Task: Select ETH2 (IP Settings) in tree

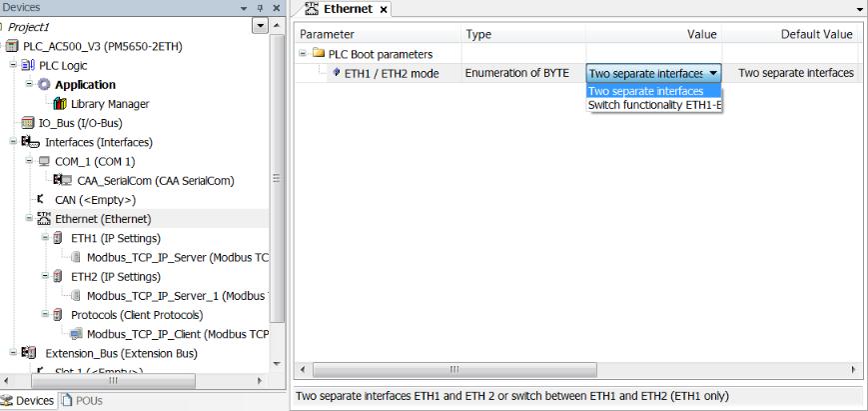Action: [115, 276]
